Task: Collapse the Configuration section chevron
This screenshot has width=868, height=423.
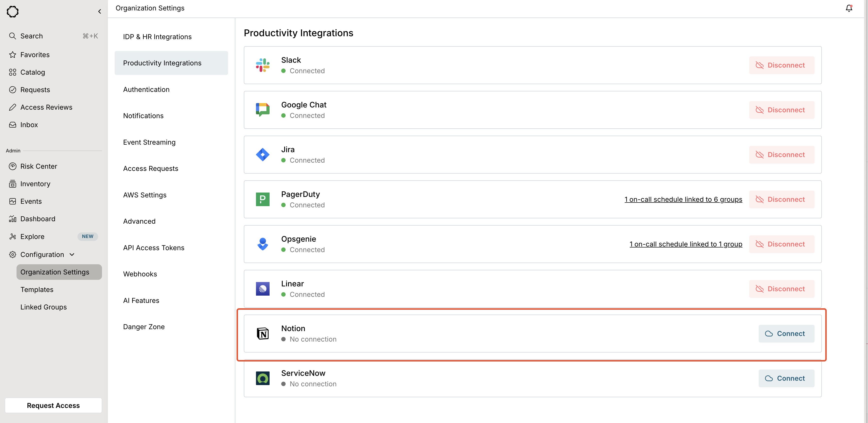Action: coord(72,255)
